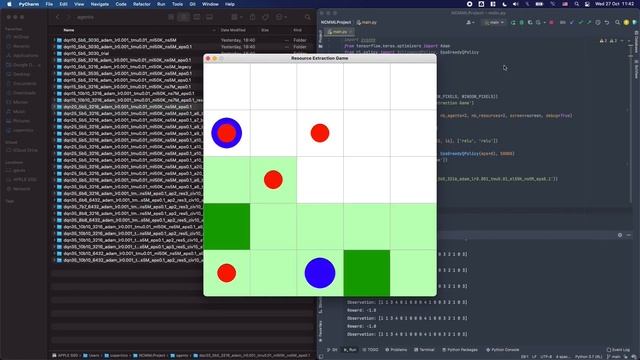The height and width of the screenshot is (360, 640).
Task: Click the Finder search magnifier
Action: tap(307, 17)
